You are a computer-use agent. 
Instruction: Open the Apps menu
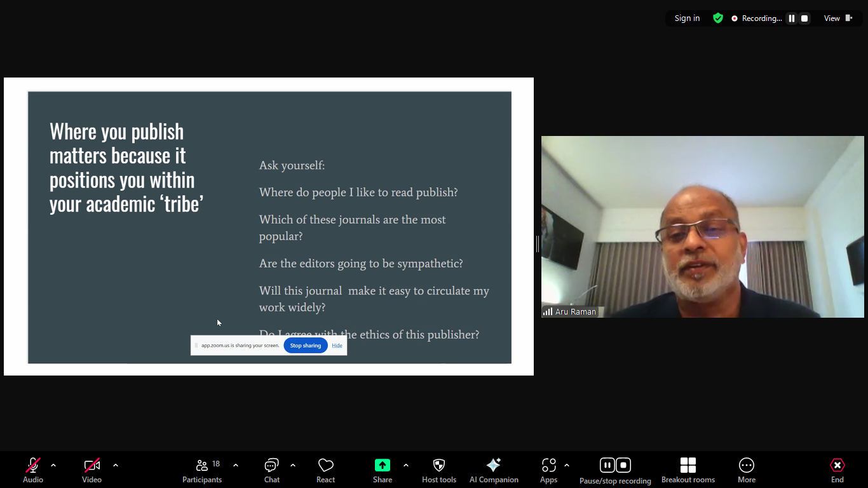(548, 466)
